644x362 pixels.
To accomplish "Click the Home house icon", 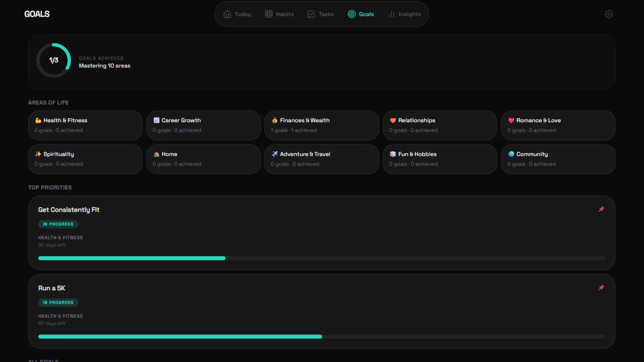I will pos(156,154).
